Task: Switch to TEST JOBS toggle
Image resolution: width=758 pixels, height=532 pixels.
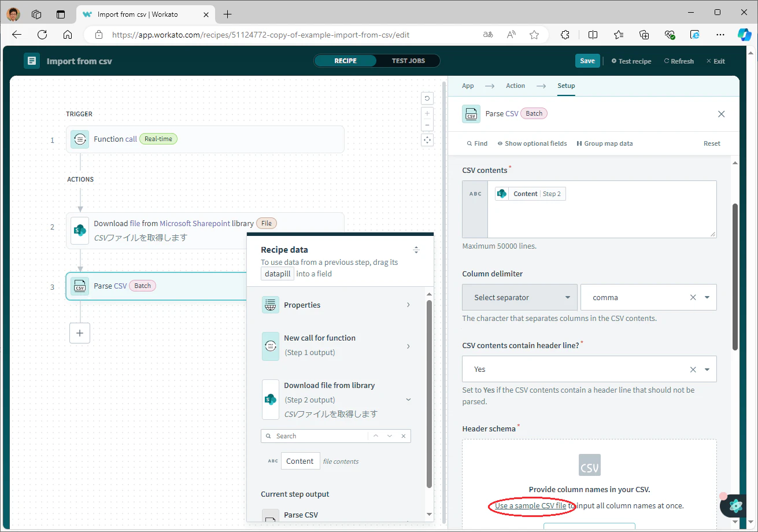Action: [x=408, y=61]
